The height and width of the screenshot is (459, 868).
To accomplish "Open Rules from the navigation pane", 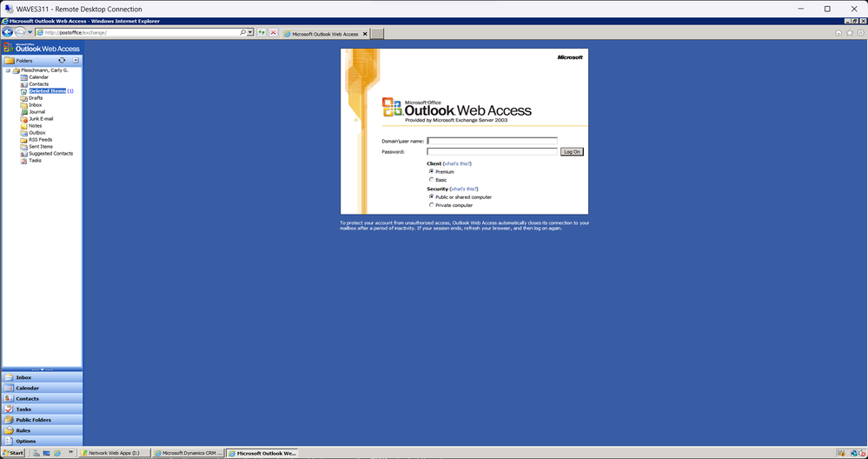I will [42, 430].
